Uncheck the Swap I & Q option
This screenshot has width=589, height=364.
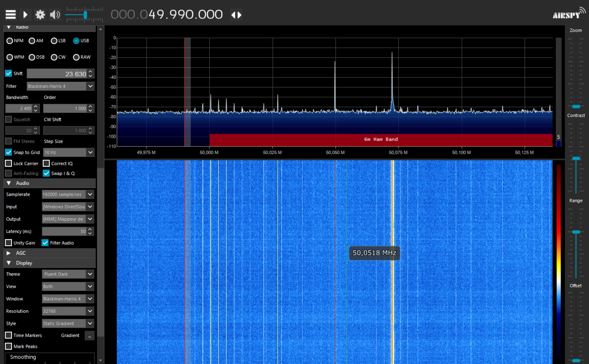coord(46,174)
